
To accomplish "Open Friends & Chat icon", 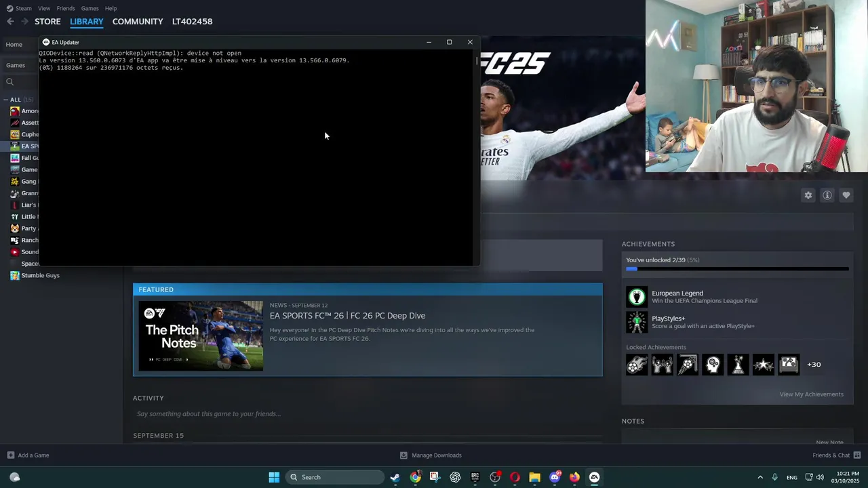I will click(x=857, y=455).
